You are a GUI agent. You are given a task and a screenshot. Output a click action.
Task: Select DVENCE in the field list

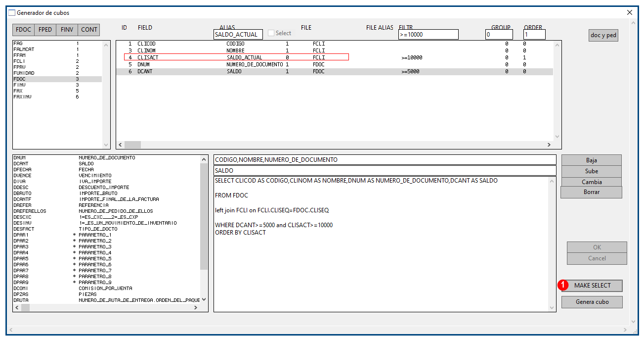pyautogui.click(x=106, y=175)
